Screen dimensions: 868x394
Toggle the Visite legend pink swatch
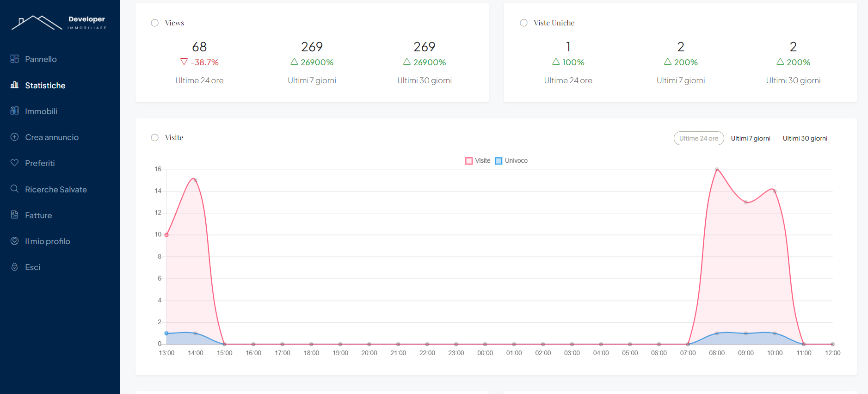pyautogui.click(x=469, y=161)
